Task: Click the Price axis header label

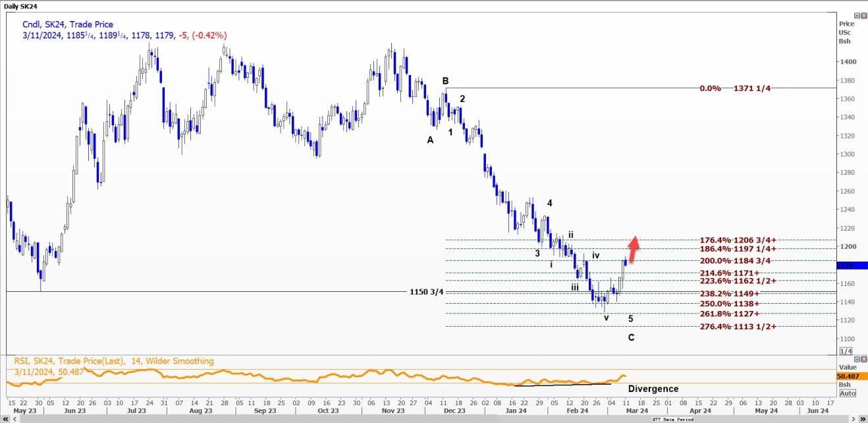Action: click(x=846, y=24)
